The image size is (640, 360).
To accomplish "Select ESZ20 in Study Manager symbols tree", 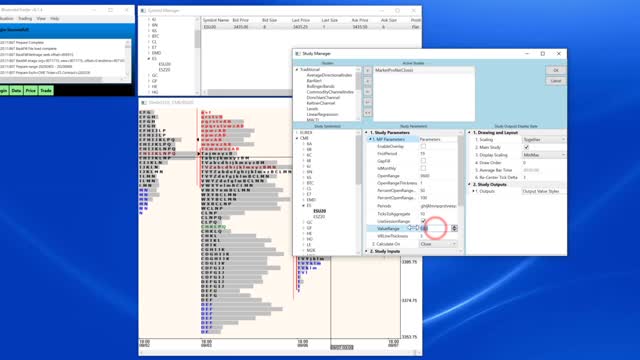I will (x=319, y=217).
